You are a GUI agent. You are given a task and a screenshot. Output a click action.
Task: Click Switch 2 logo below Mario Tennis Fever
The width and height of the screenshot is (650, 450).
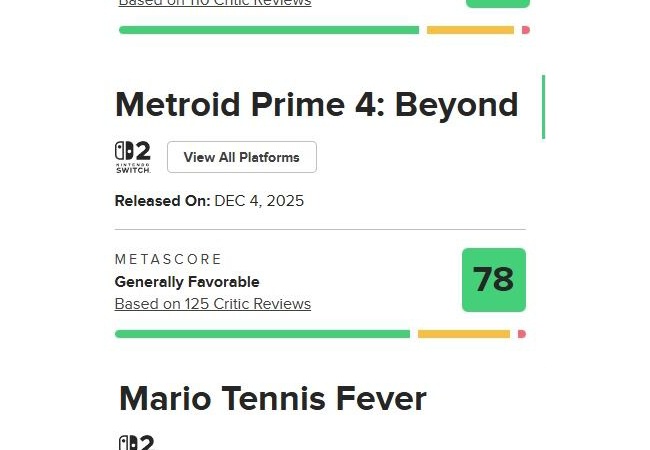point(136,442)
